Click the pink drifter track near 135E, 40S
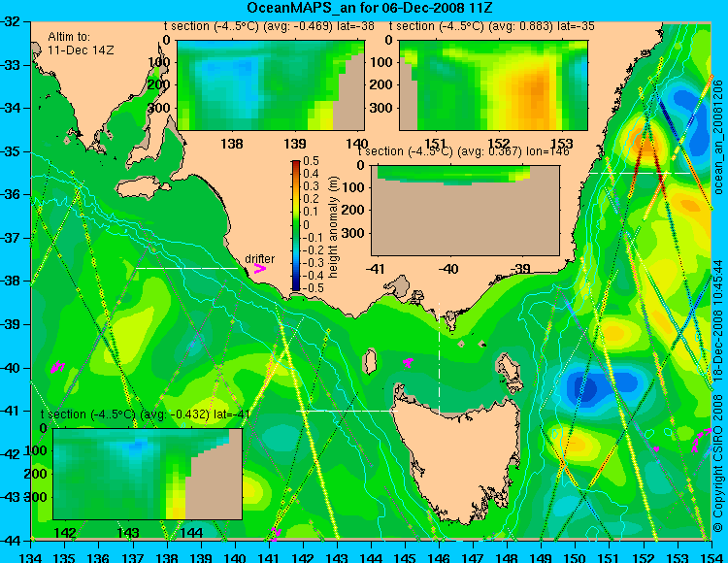728x563 pixels. click(57, 367)
